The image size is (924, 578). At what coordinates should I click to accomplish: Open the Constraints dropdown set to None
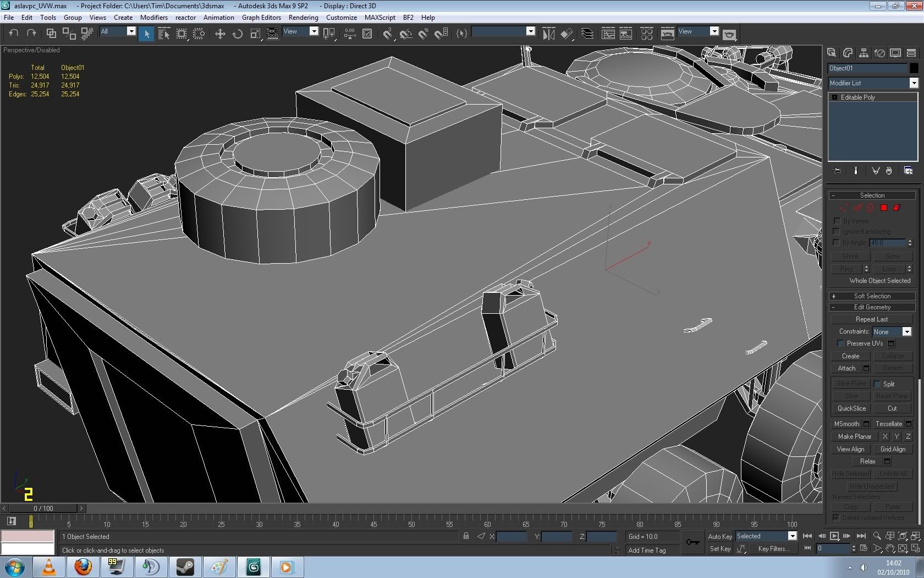coord(906,331)
